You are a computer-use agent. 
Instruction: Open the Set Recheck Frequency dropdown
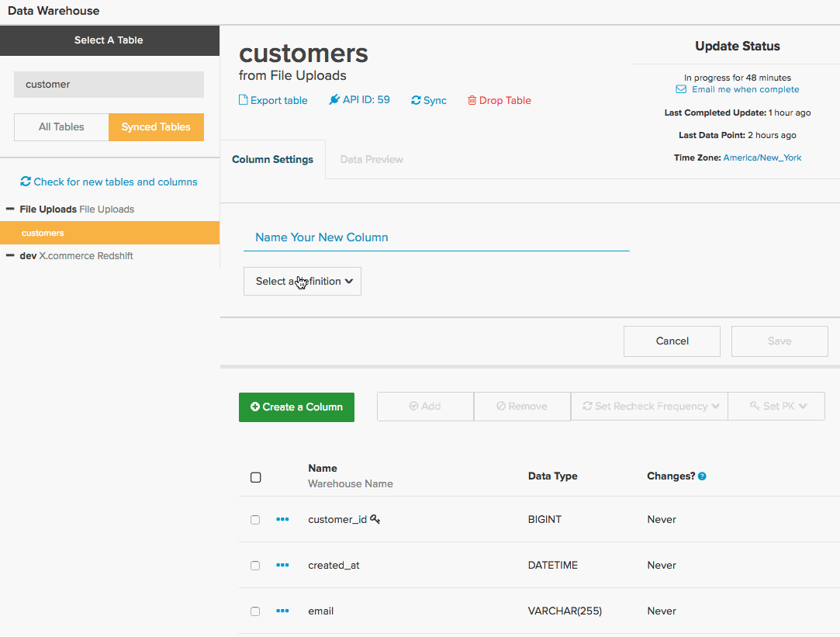(x=649, y=405)
